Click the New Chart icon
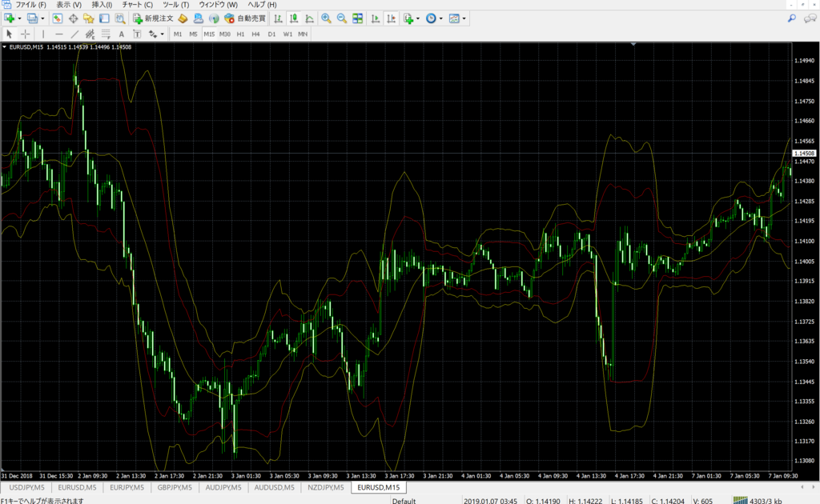Image resolution: width=820 pixels, height=504 pixels. (x=9, y=19)
